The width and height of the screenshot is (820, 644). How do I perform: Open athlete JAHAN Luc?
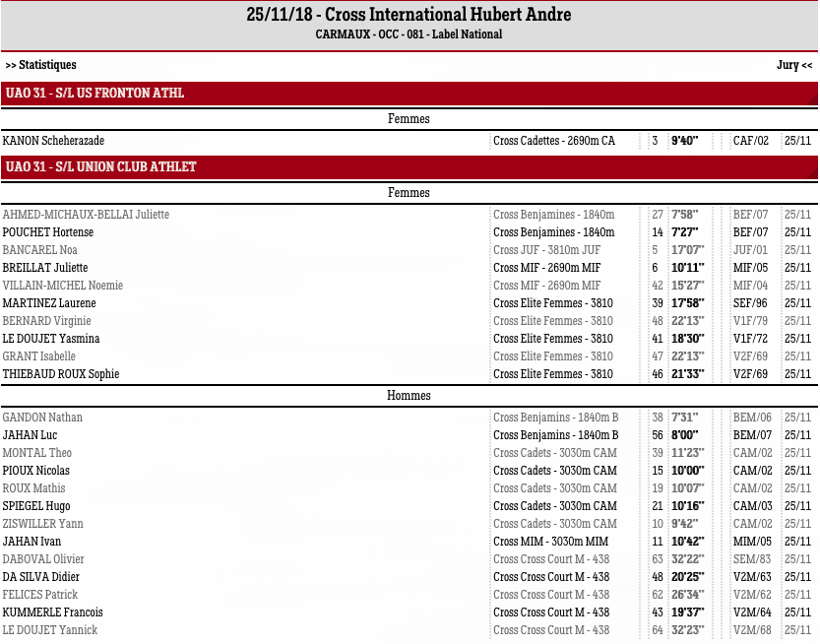(30, 435)
